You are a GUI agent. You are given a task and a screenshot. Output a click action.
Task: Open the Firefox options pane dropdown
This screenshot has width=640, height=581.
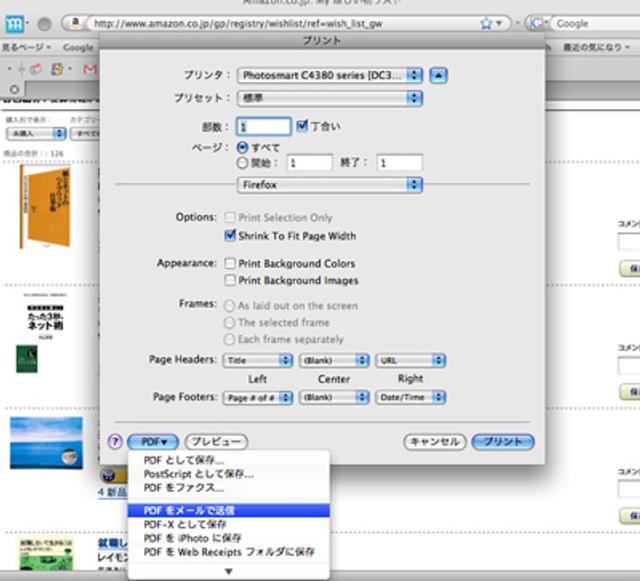click(x=330, y=185)
